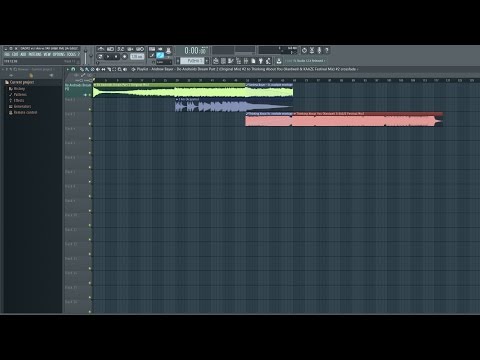Adjust the master pitch slider
The image size is (480, 360).
click(x=91, y=57)
